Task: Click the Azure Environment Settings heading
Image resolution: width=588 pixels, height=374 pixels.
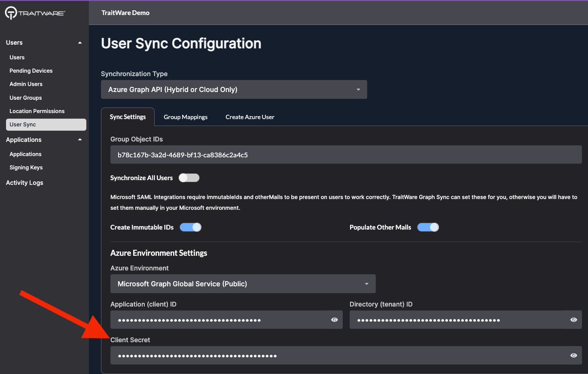Action: tap(159, 253)
